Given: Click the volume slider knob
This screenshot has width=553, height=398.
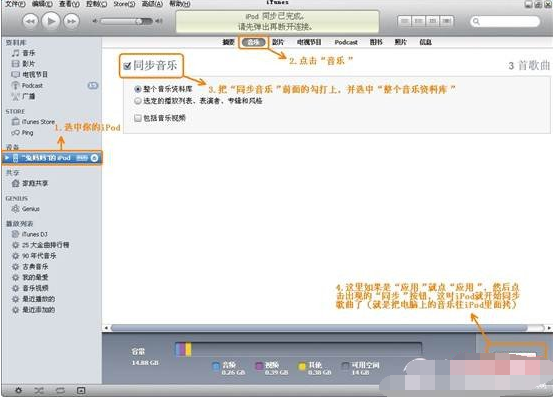Looking at the screenshot, I should (x=139, y=21).
